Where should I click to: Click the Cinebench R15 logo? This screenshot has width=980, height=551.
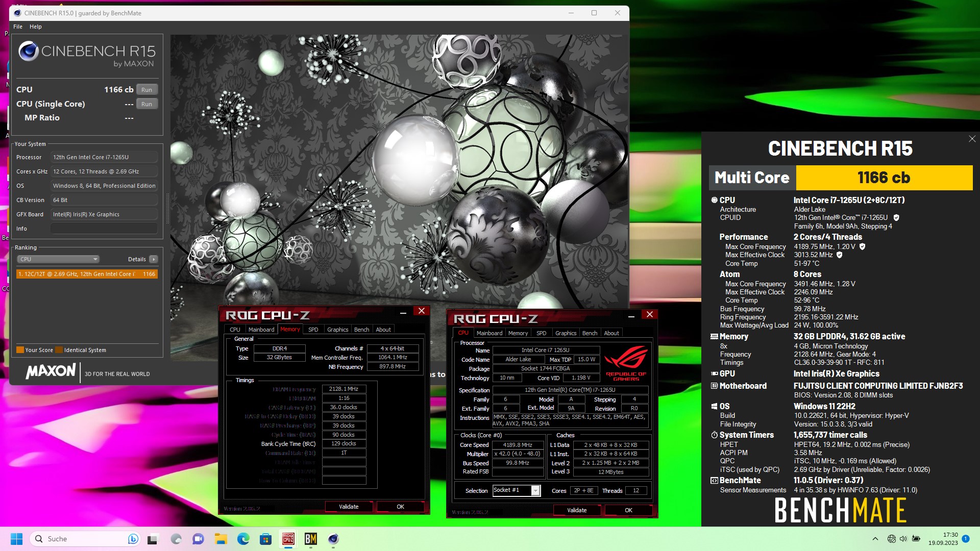pos(87,55)
